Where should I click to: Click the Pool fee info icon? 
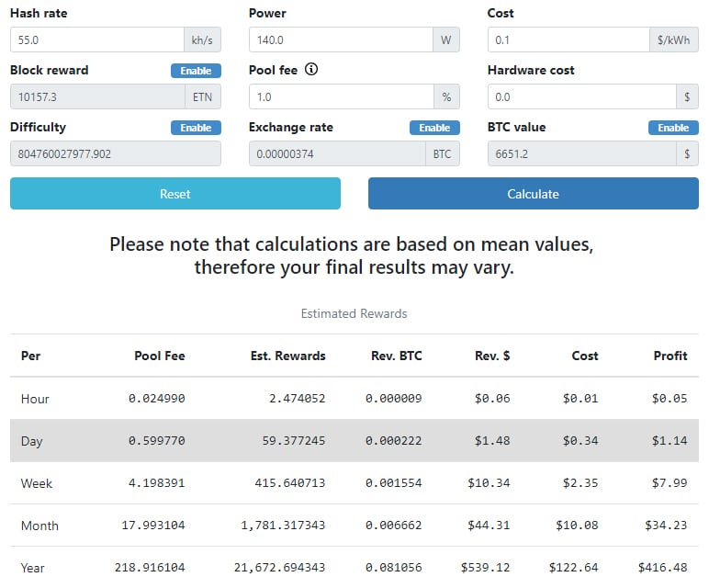311,70
